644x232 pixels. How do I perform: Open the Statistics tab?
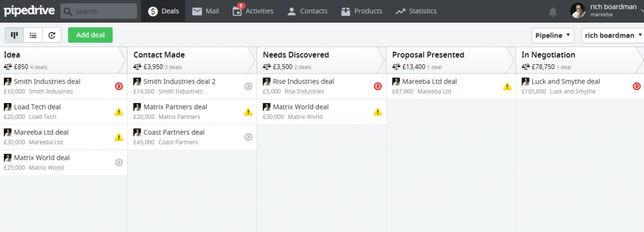416,11
